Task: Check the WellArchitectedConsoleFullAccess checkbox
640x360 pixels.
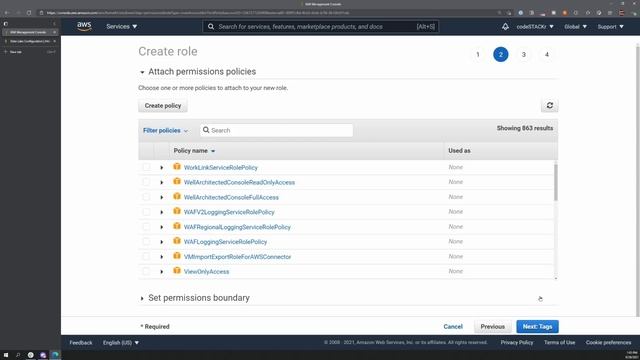Action: (x=146, y=197)
